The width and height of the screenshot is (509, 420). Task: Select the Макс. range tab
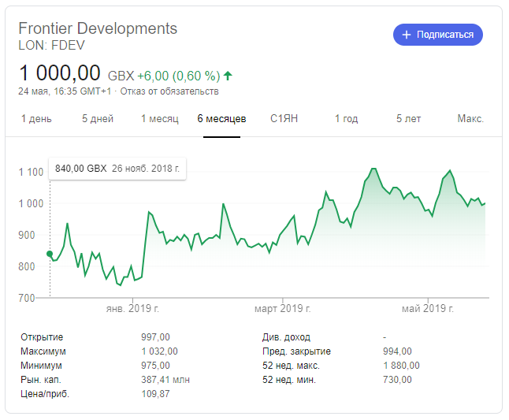[470, 119]
